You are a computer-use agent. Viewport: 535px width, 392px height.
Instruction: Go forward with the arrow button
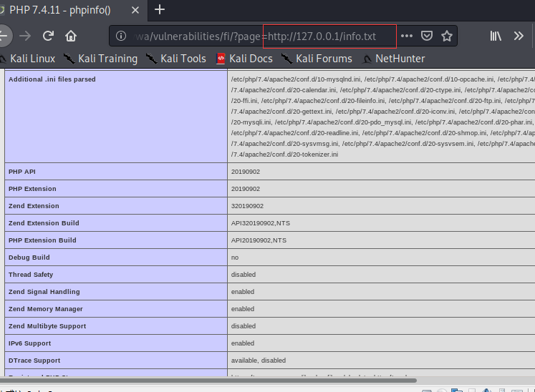pos(25,36)
